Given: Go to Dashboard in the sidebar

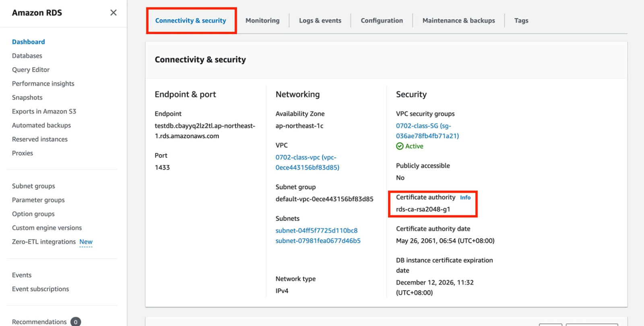Looking at the screenshot, I should [x=29, y=42].
